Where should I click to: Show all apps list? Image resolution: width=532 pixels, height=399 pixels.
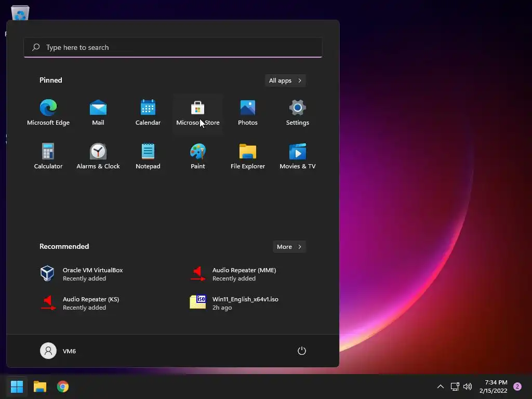(x=285, y=81)
